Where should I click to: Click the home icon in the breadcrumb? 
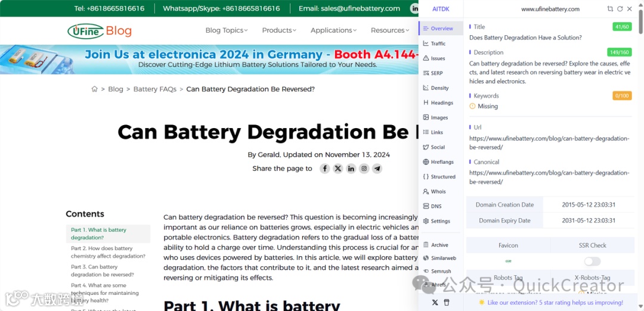pos(94,89)
